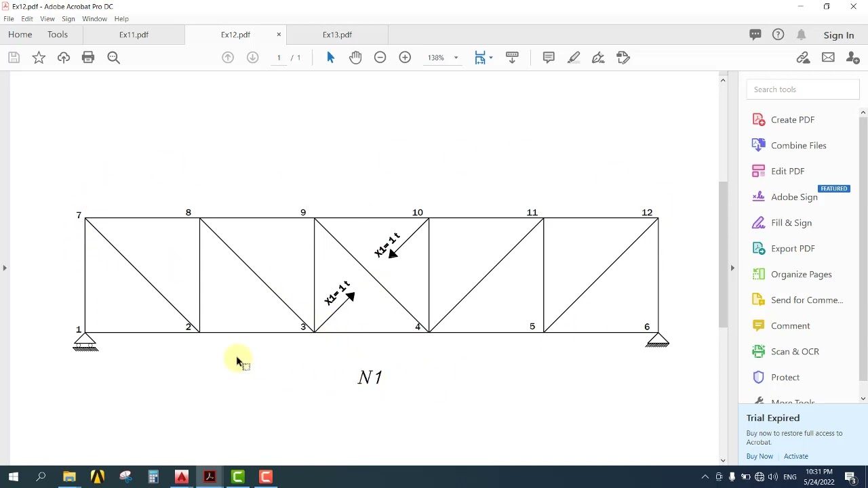868x488 pixels.
Task: Open the help question mark icon
Action: (778, 35)
